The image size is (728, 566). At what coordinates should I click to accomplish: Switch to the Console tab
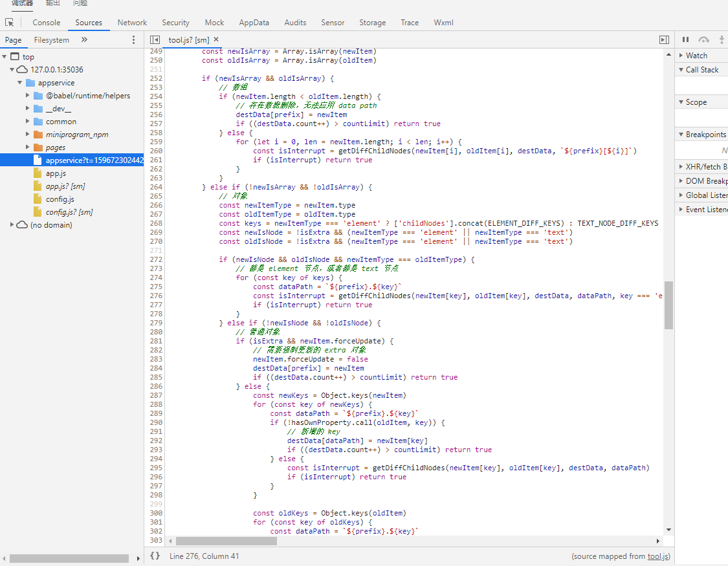(x=46, y=22)
